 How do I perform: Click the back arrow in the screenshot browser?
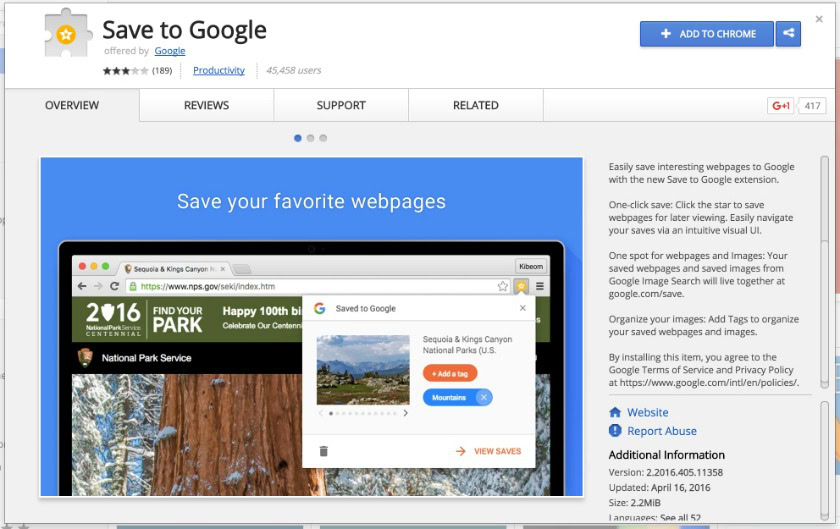82,286
